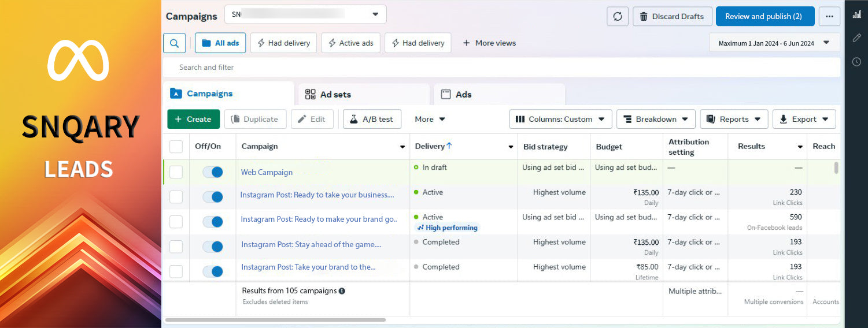
Task: Open the bar chart icon in right sidebar
Action: click(856, 14)
